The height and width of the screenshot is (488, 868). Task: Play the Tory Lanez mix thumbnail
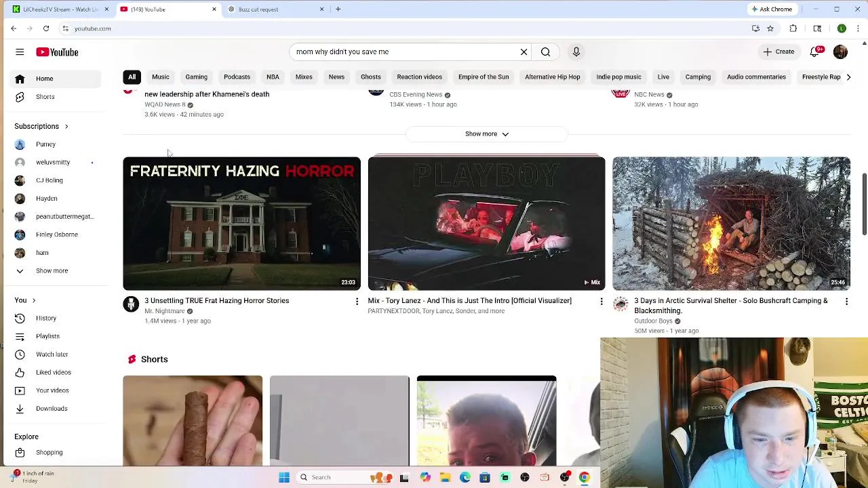tap(486, 224)
